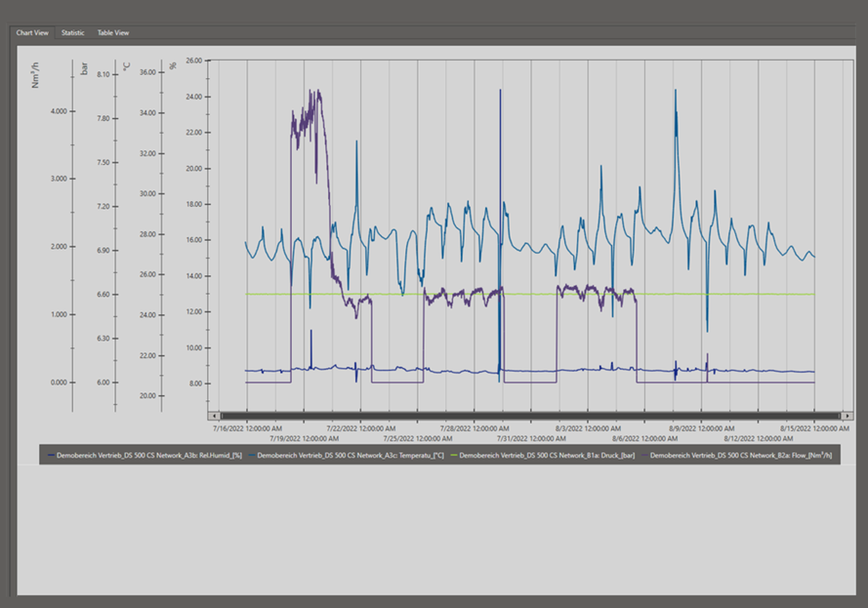This screenshot has width=868, height=608.
Task: Click the Flow [Nm³/h] legend entry
Action: tap(740, 455)
